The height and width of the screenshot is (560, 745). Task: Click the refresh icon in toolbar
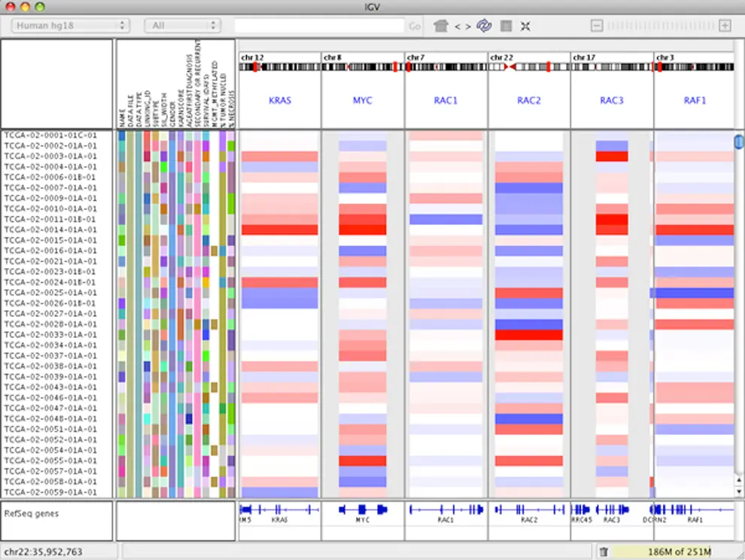[484, 26]
